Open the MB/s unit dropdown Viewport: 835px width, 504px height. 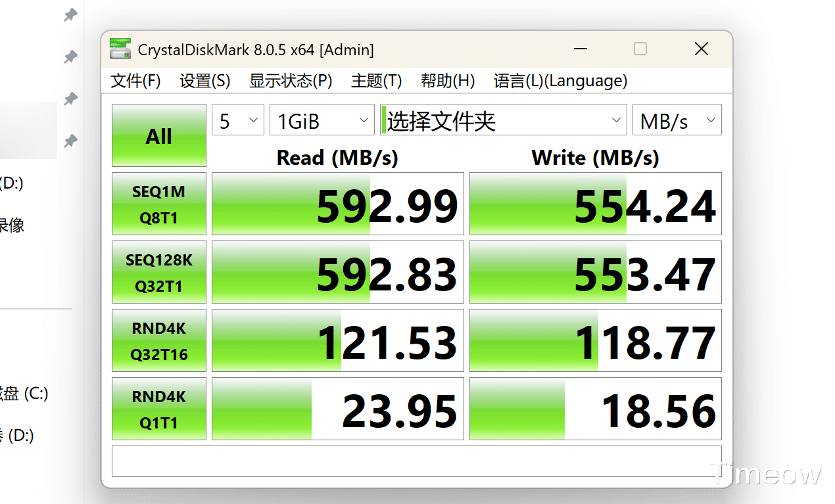[677, 120]
